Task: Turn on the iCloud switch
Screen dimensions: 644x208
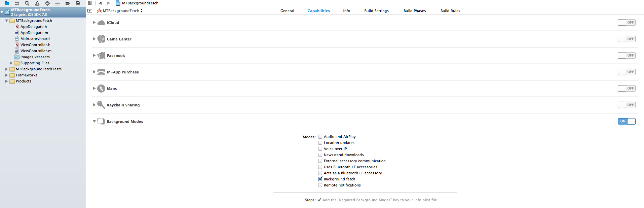Action: coord(627,23)
